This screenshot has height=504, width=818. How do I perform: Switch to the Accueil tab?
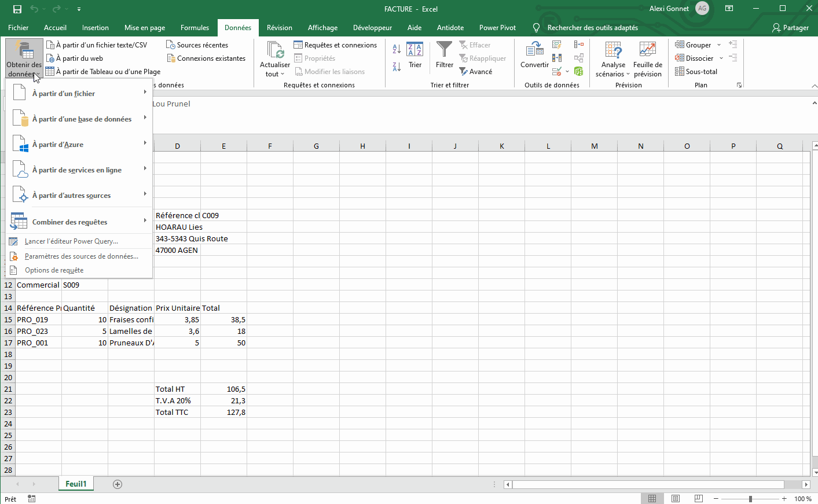pos(55,27)
